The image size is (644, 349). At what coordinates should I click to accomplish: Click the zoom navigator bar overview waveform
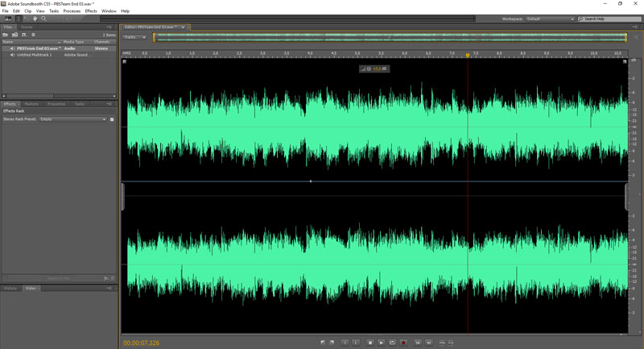pyautogui.click(x=390, y=37)
